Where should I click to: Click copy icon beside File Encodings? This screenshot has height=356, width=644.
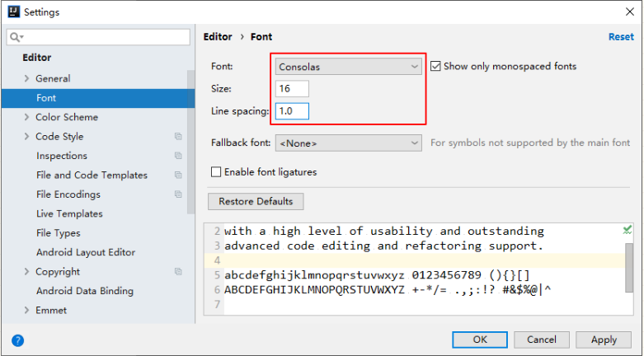178,194
